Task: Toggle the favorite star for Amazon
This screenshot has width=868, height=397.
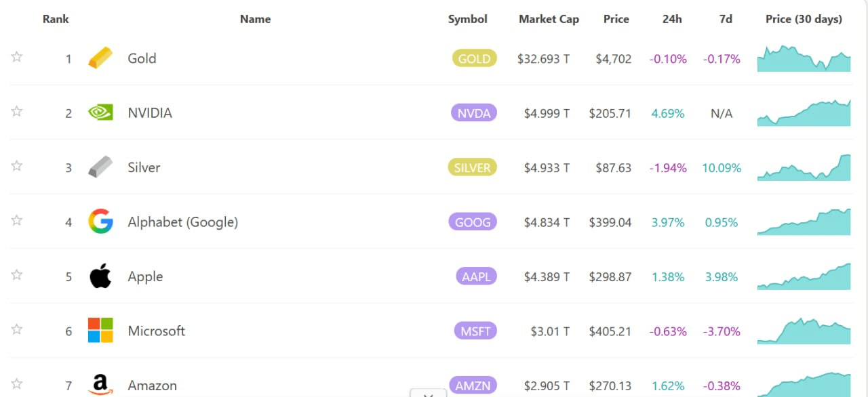Action: point(17,383)
